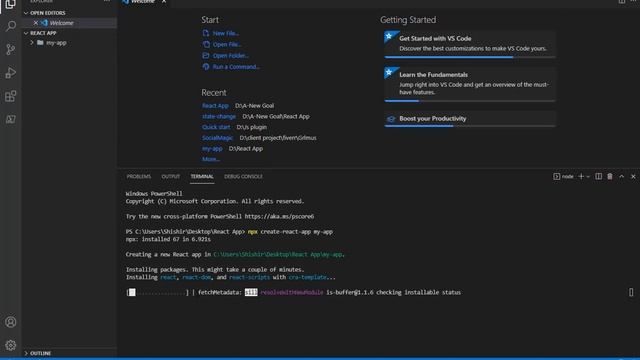The width and height of the screenshot is (640, 360).
Task: Switch to the Problems tab
Action: tap(139, 176)
